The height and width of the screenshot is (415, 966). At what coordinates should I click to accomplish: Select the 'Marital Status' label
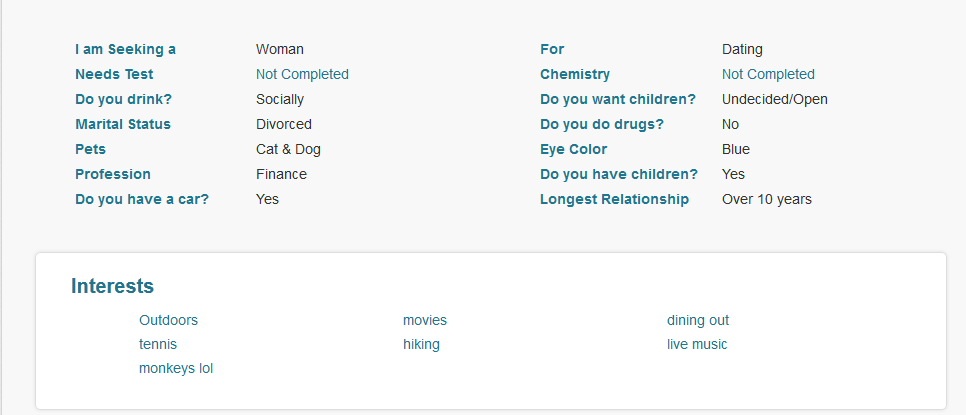pos(123,124)
